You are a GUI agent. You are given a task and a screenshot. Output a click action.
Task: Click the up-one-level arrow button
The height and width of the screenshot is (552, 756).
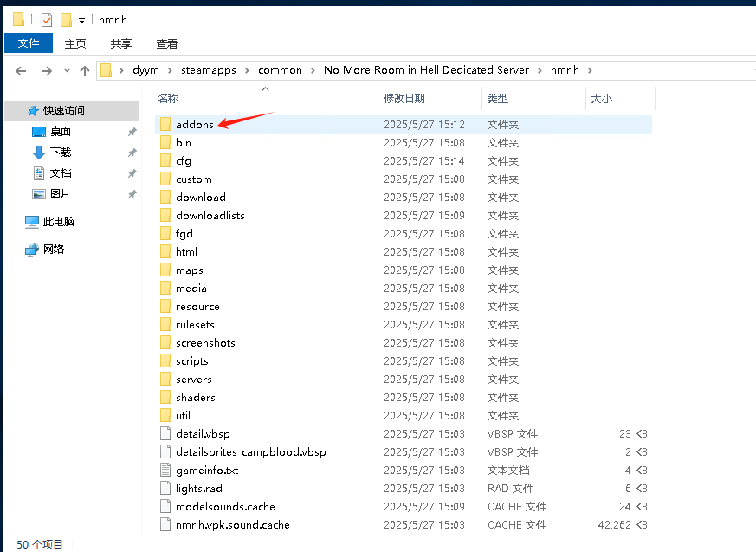[x=84, y=70]
